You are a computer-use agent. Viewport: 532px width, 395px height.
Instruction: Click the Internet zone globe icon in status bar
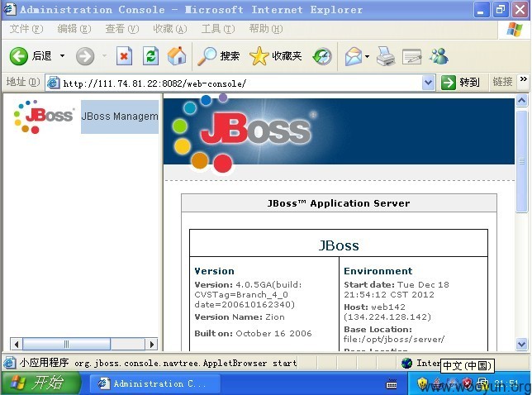click(406, 363)
